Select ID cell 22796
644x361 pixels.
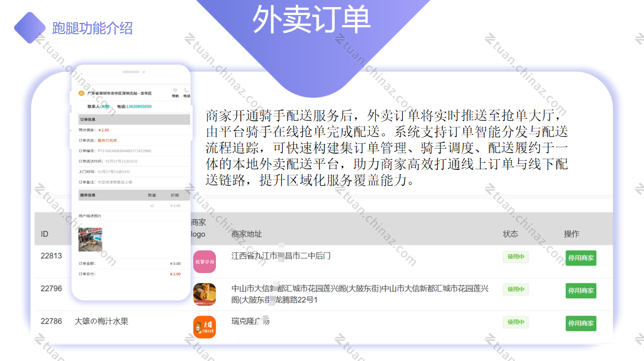click(52, 288)
